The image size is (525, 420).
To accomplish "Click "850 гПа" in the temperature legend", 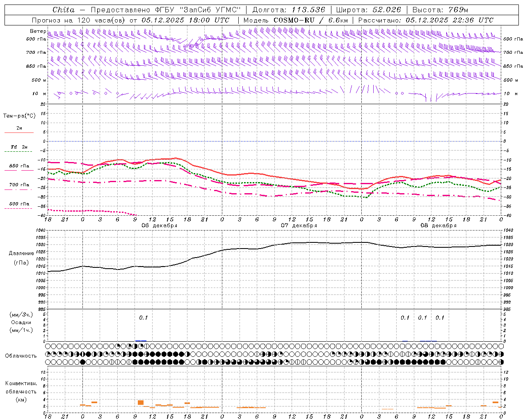I will tap(19, 166).
